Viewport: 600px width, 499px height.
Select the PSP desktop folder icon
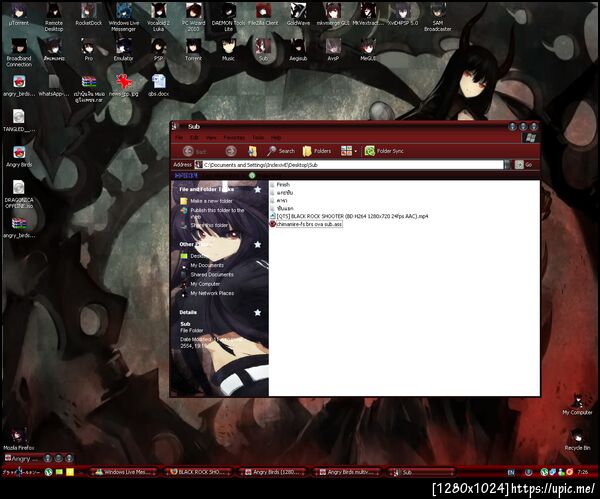pos(158,50)
